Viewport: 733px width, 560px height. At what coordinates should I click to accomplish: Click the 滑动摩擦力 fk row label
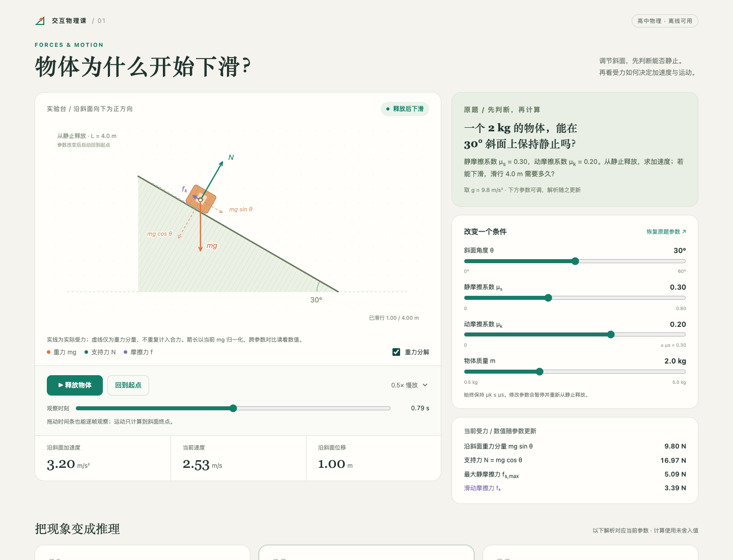[x=483, y=488]
